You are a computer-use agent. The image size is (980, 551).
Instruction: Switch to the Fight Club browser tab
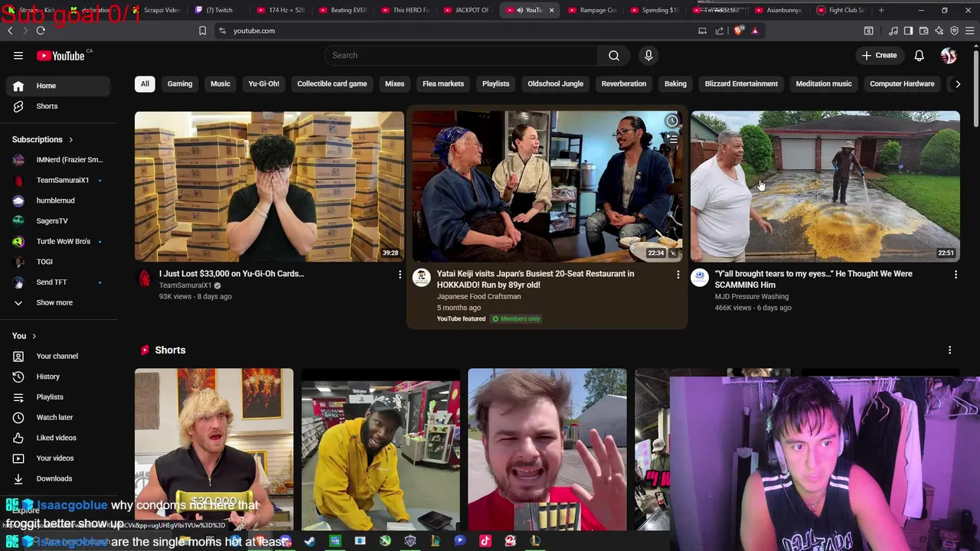tap(842, 10)
